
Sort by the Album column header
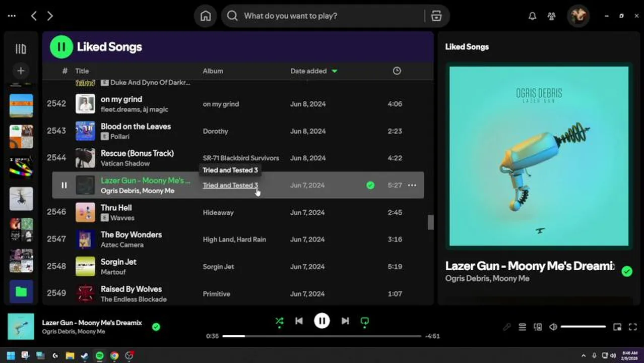click(213, 71)
